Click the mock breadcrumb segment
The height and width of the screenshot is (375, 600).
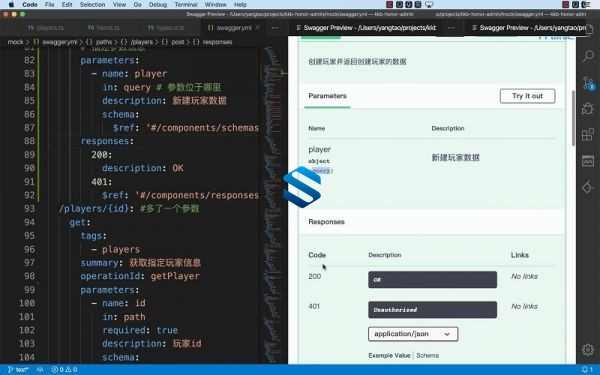click(x=15, y=42)
